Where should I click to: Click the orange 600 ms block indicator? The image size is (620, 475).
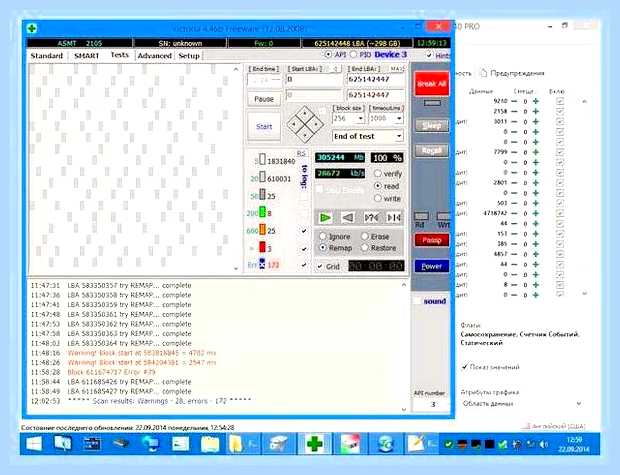pyautogui.click(x=262, y=229)
